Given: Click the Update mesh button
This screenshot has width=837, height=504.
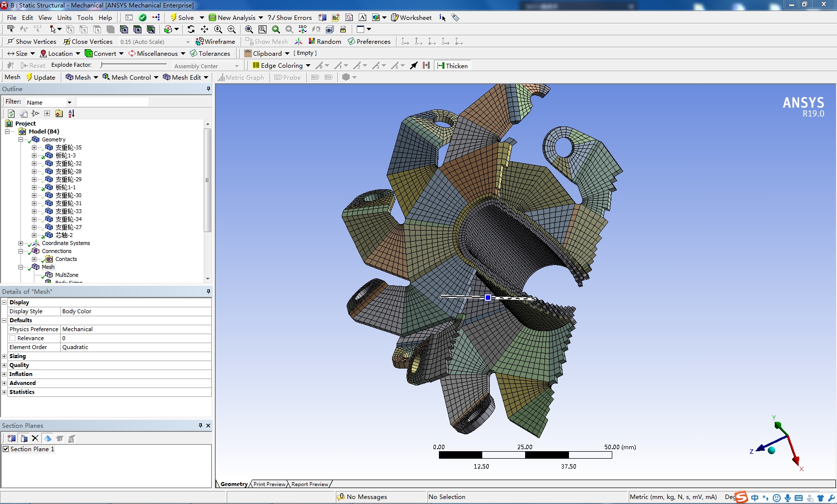Looking at the screenshot, I should 40,78.
